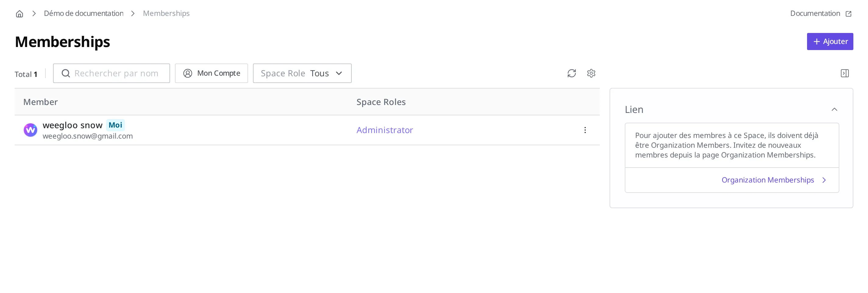The image size is (868, 293).
Task: Click the Administrator role link
Action: [384, 130]
